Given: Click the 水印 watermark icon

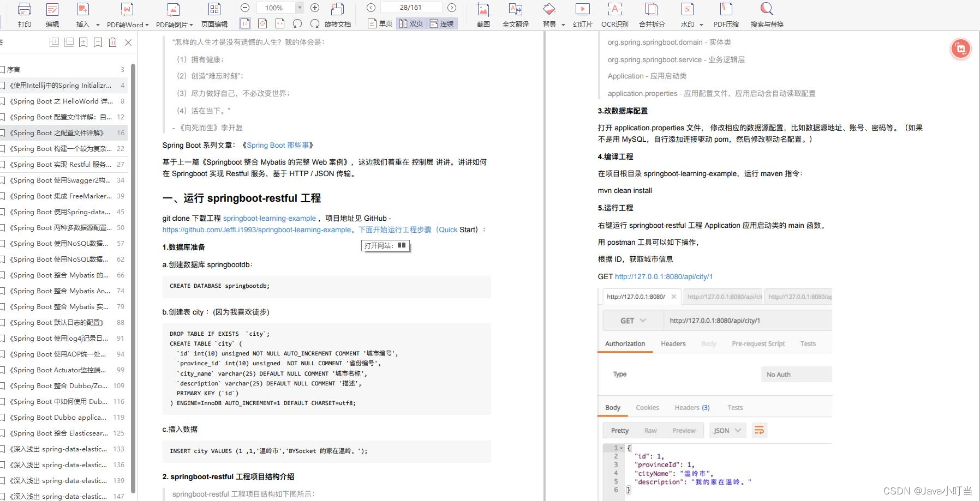Looking at the screenshot, I should tap(688, 9).
